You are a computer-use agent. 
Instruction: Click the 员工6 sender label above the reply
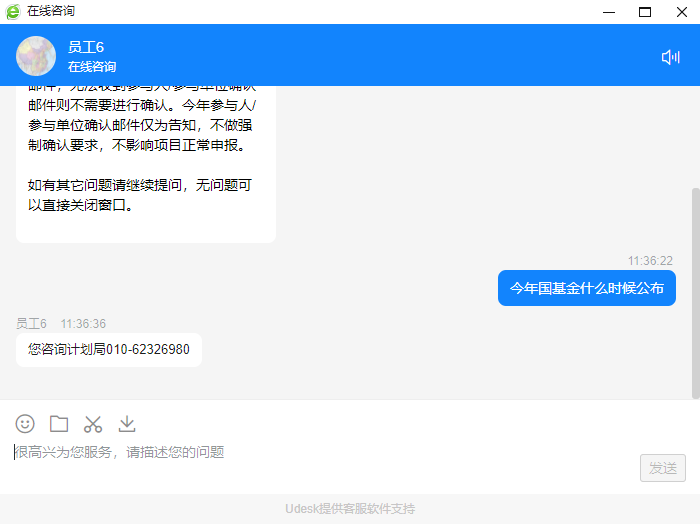coord(31,324)
